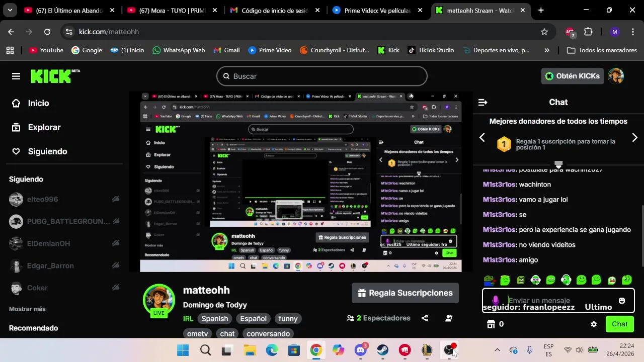Image resolution: width=644 pixels, height=362 pixels.
Task: Show more bookmarks chevron
Action: point(547,50)
